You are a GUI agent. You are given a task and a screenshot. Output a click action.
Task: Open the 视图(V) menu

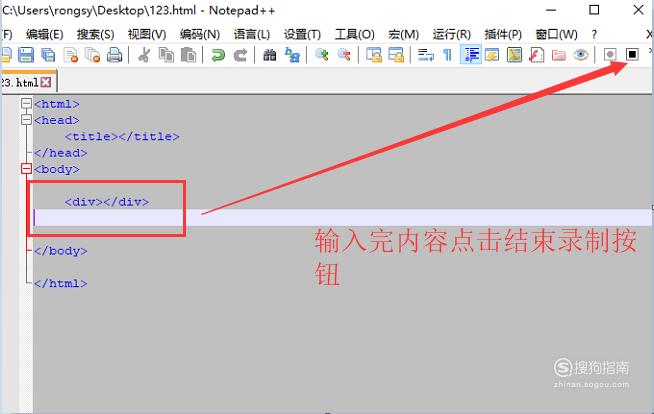coord(147,34)
